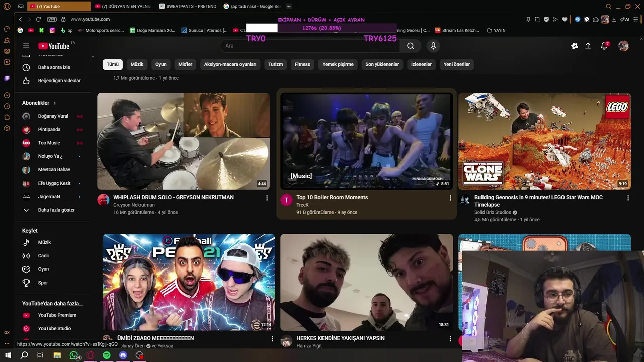The height and width of the screenshot is (362, 644).
Task: Select the Tümü filter chip
Action: tap(113, 64)
